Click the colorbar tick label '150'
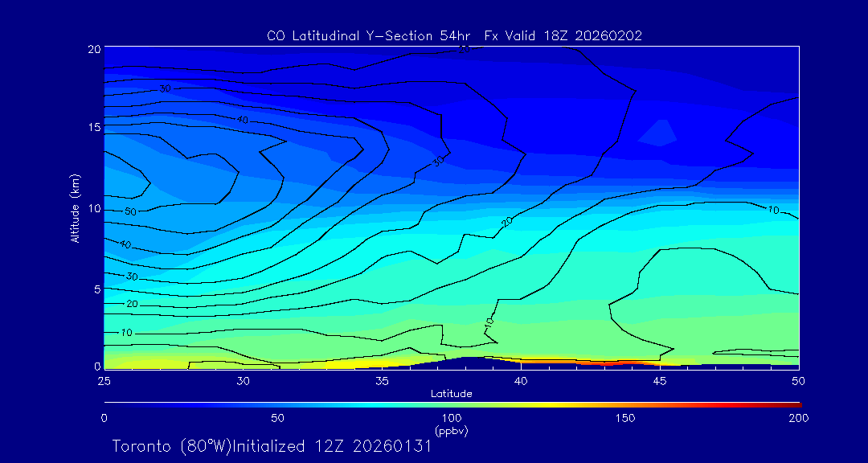Image resolution: width=868 pixels, height=463 pixels. pyautogui.click(x=624, y=418)
